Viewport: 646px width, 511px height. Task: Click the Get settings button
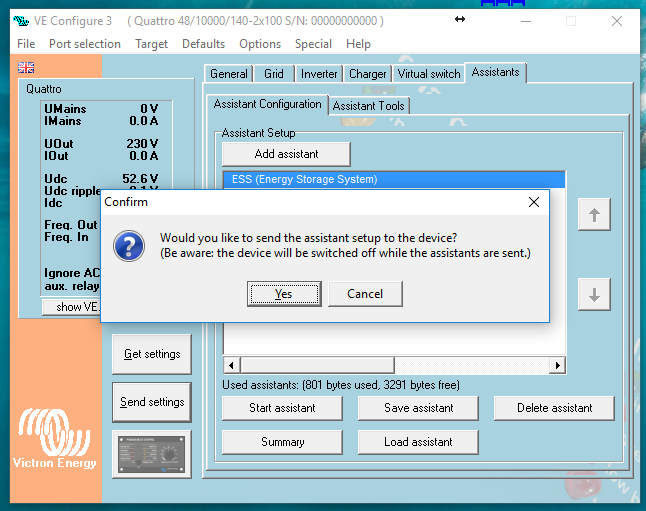pos(152,354)
